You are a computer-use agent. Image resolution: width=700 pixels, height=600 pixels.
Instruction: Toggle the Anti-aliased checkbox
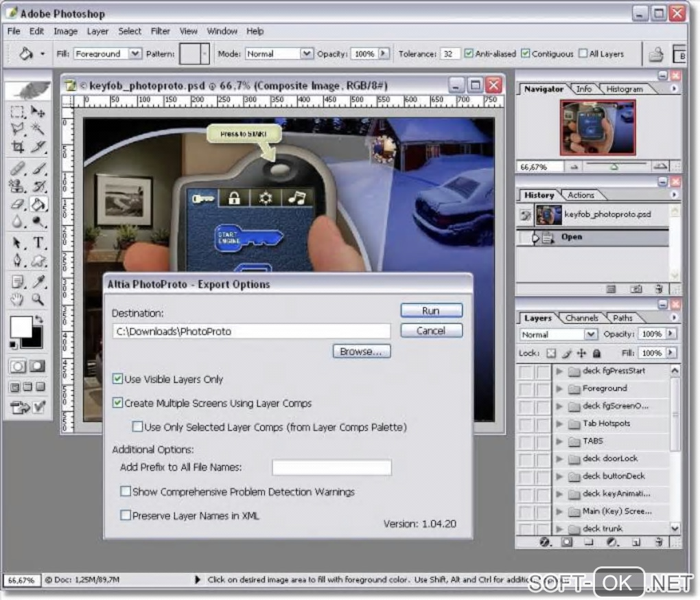(468, 54)
